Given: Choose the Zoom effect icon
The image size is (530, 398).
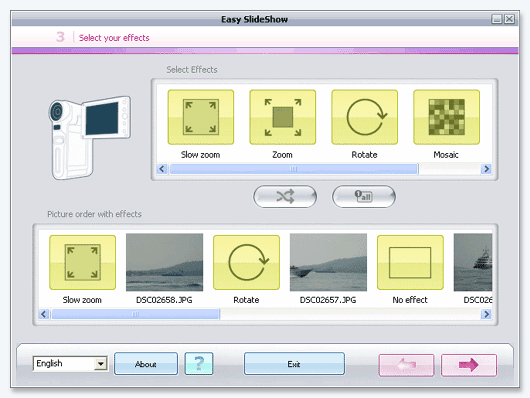Looking at the screenshot, I should (283, 117).
